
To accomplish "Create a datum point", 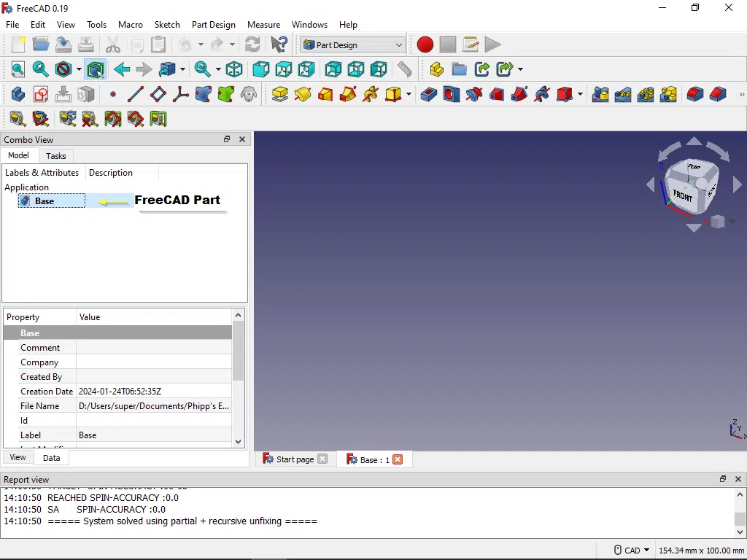I will click(113, 94).
